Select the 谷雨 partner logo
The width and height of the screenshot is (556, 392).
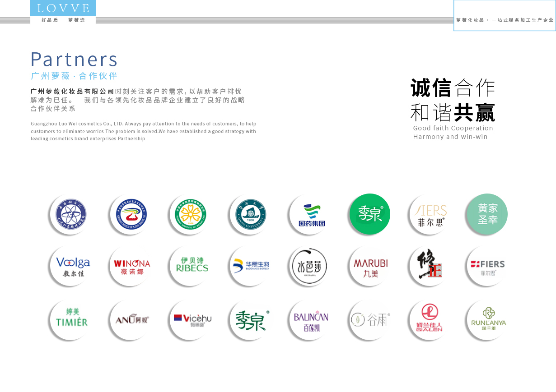point(369,319)
